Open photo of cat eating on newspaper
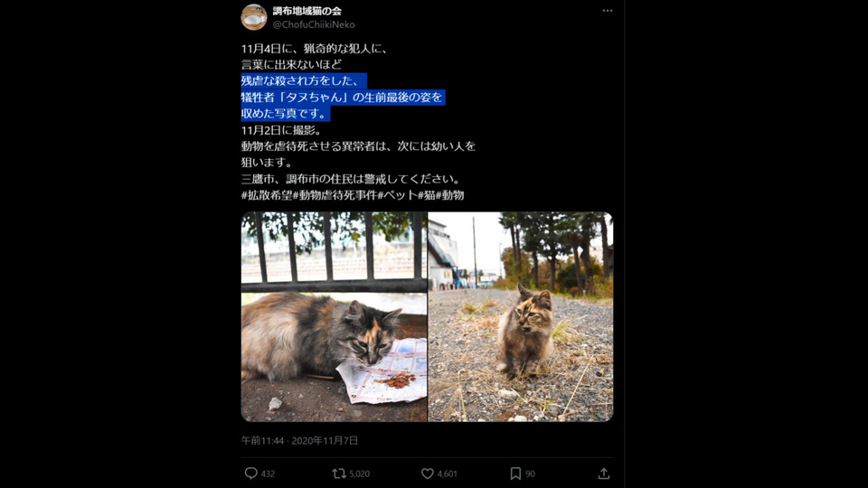 (334, 316)
